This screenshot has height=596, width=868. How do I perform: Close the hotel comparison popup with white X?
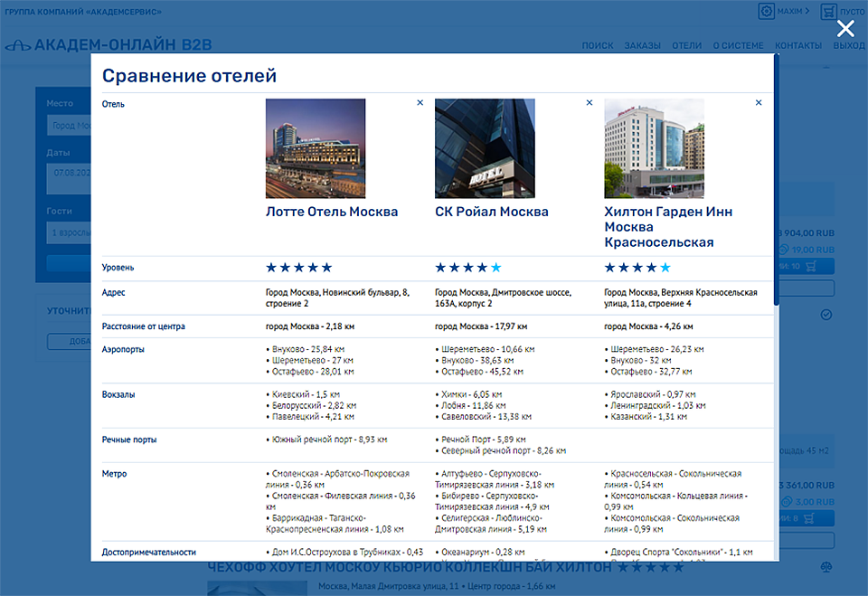tap(845, 28)
